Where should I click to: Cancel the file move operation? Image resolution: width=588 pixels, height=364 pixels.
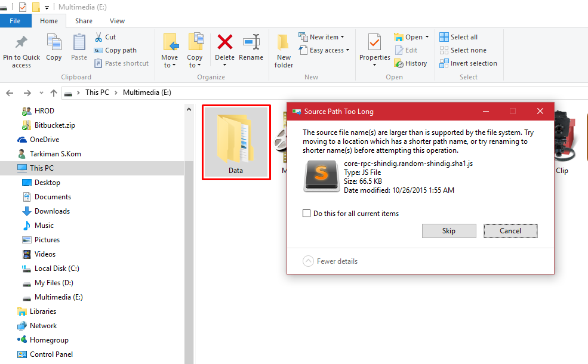click(510, 231)
